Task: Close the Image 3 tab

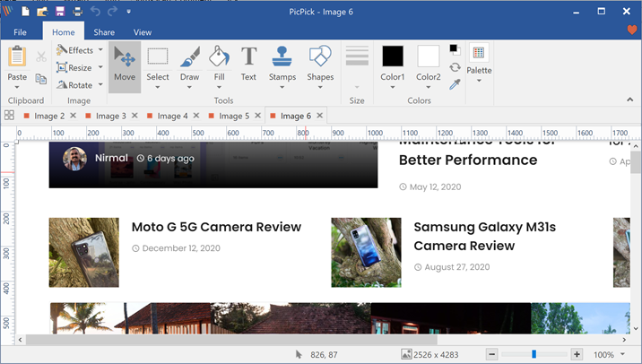Action: click(x=134, y=116)
